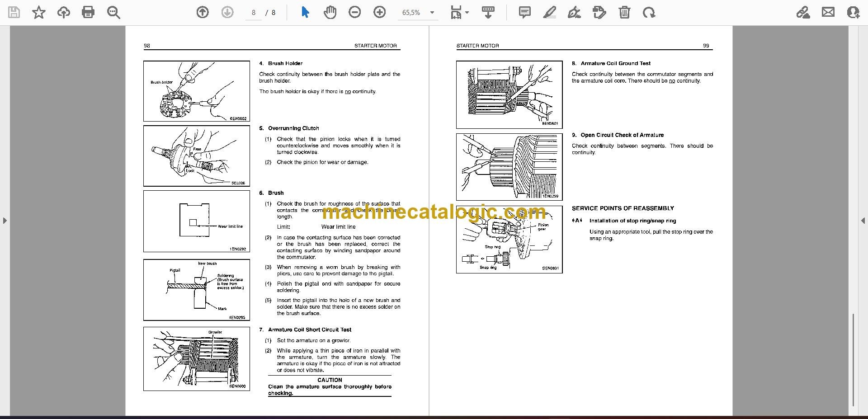
Task: Print the document
Action: (x=88, y=13)
